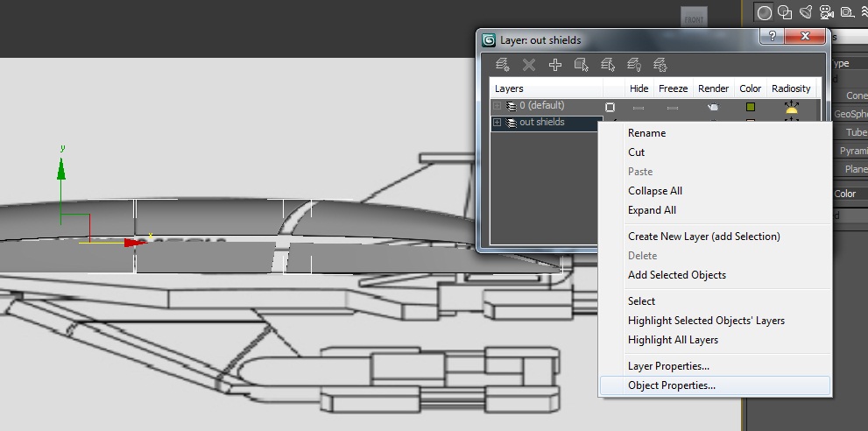868x431 pixels.
Task: Toggle Hide for the 0 (default) layer
Action: [639, 107]
